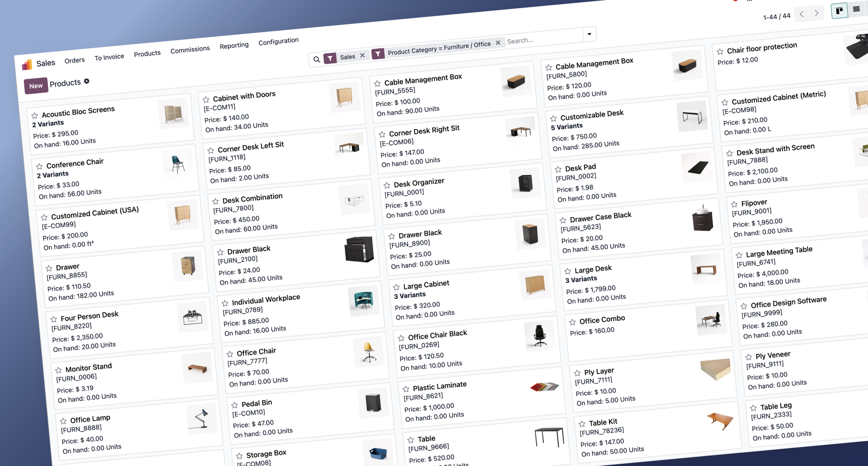Toggle favorite on Large Meeting Table
Screen dimensions: 868x466
[739, 255]
